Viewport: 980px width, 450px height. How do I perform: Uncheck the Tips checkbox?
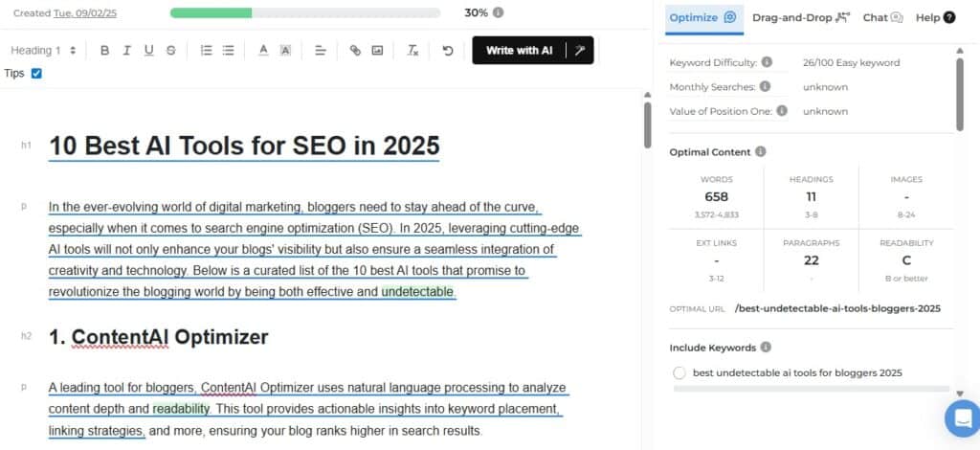36,74
